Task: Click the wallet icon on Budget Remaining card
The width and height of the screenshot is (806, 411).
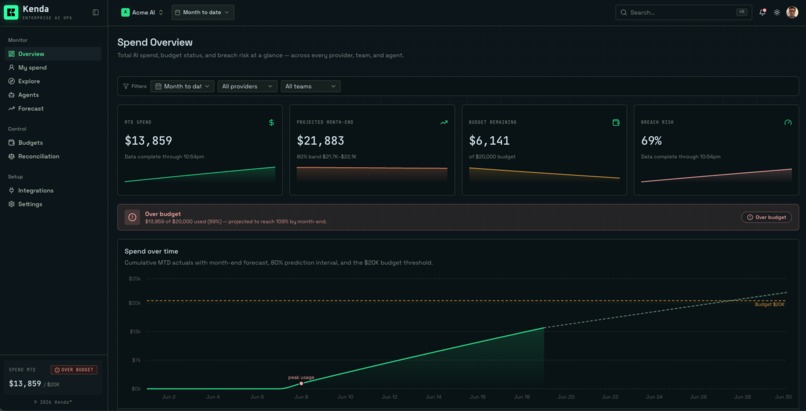Action: (x=616, y=122)
